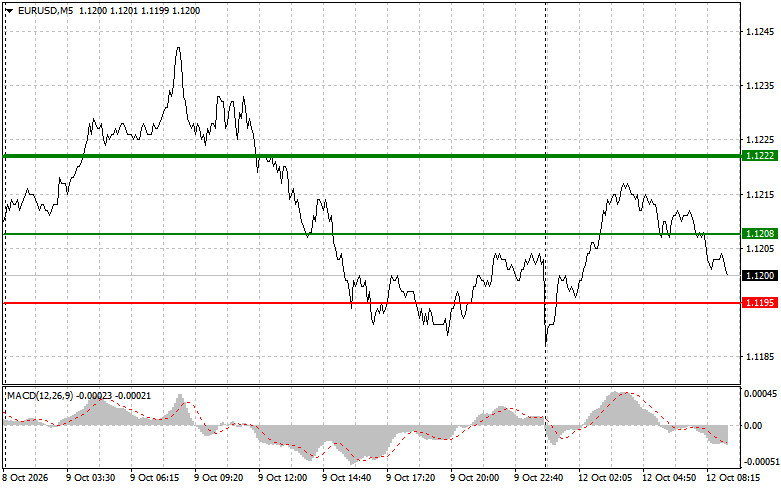The width and height of the screenshot is (781, 489).
Task: Click the 9 Oct 03:30 time label
Action: tap(91, 478)
